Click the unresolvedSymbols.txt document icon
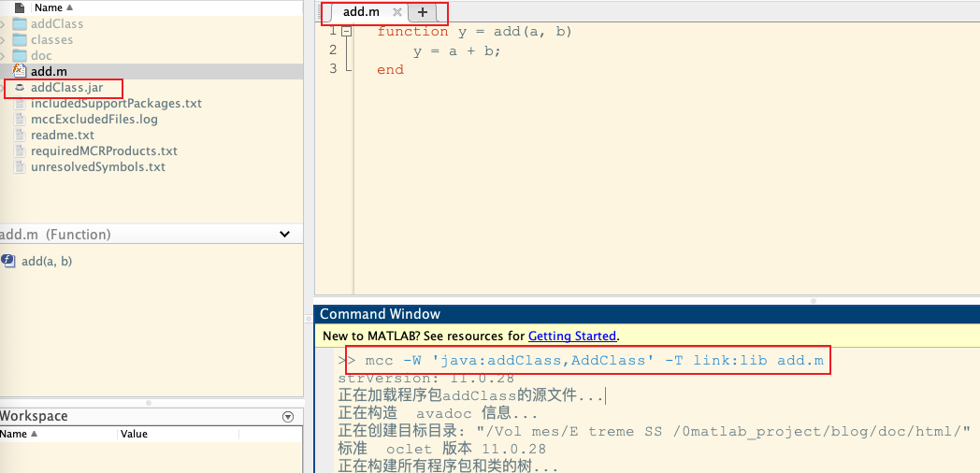This screenshot has height=473, width=980. [20, 166]
